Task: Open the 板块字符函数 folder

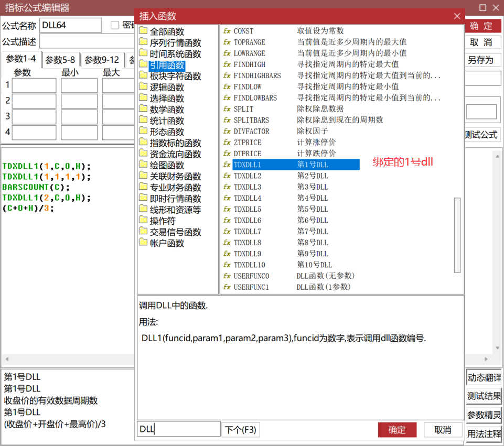Action: (170, 76)
